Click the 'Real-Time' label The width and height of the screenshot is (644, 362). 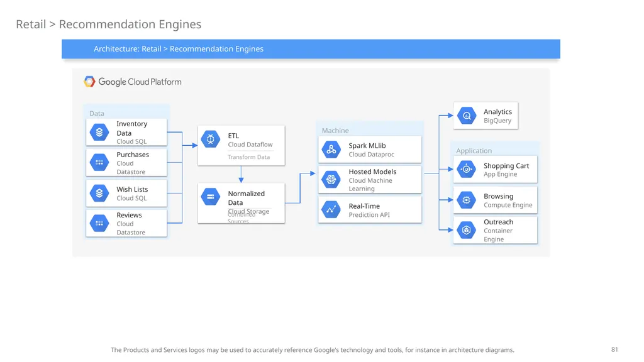coord(364,206)
